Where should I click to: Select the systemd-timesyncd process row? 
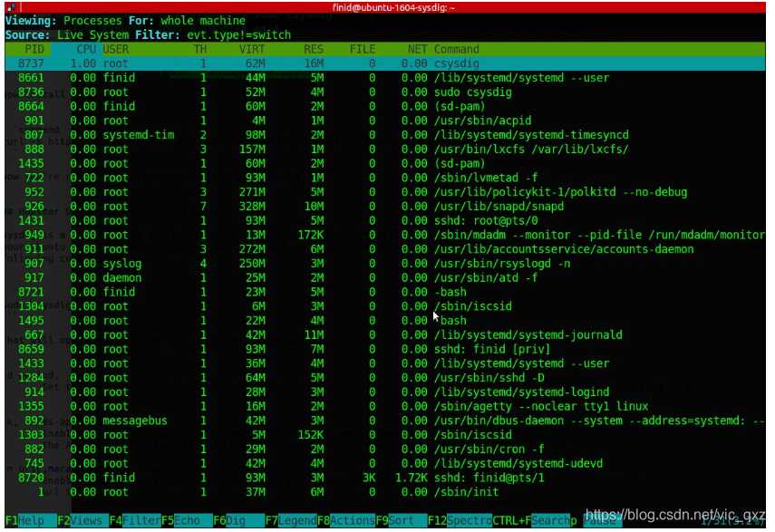(385, 135)
